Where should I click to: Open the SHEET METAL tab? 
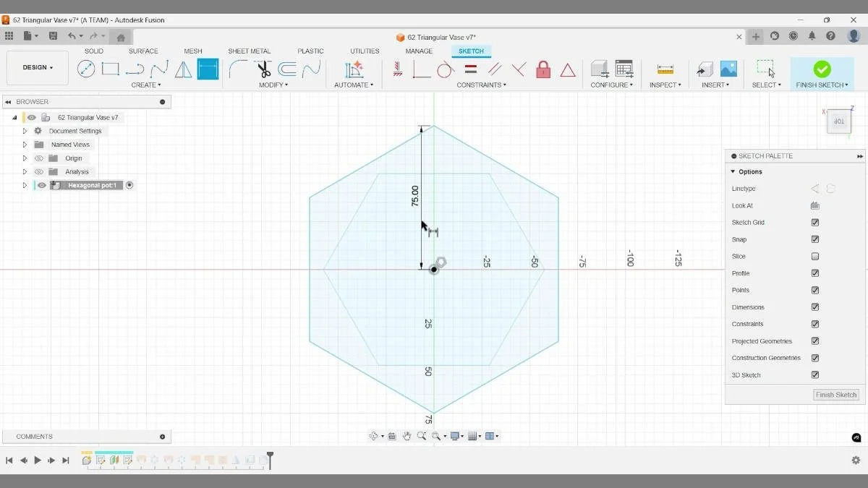pyautogui.click(x=250, y=51)
